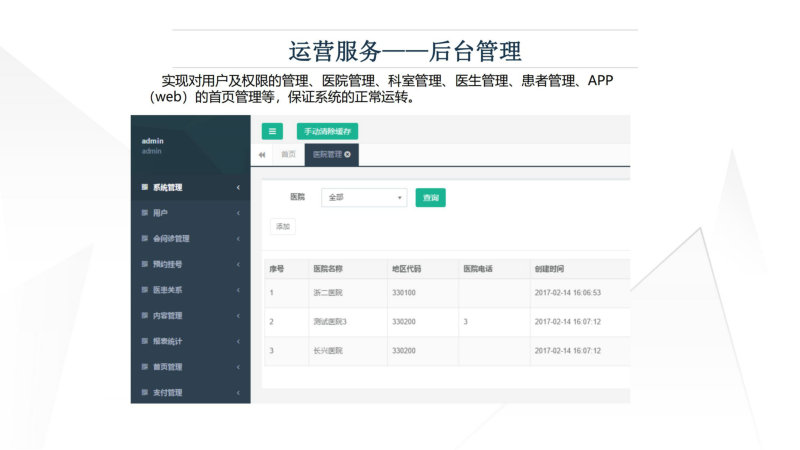Click the list icon beside 会问诊管理
The image size is (800, 450).
coord(145,238)
